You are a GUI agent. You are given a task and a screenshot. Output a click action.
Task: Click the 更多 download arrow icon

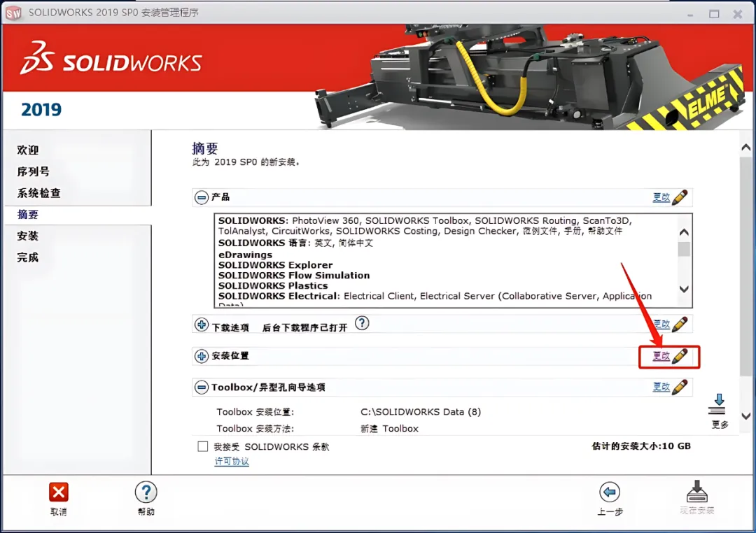718,404
